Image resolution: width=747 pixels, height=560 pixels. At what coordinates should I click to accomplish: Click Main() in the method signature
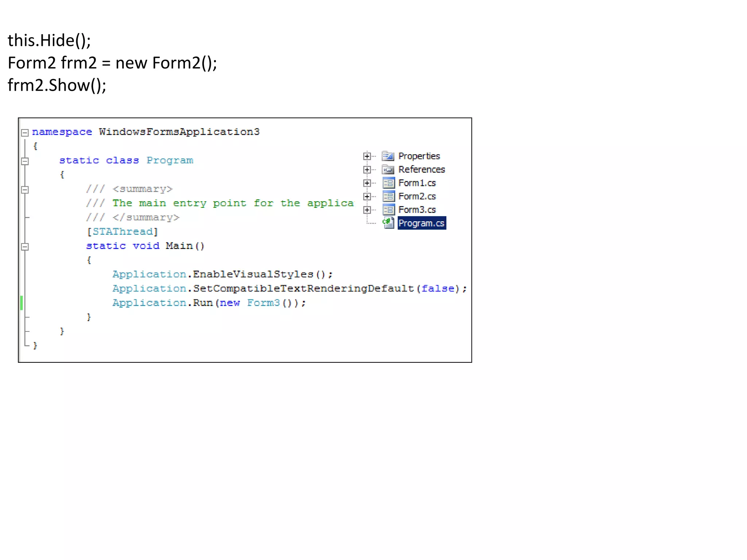185,246
